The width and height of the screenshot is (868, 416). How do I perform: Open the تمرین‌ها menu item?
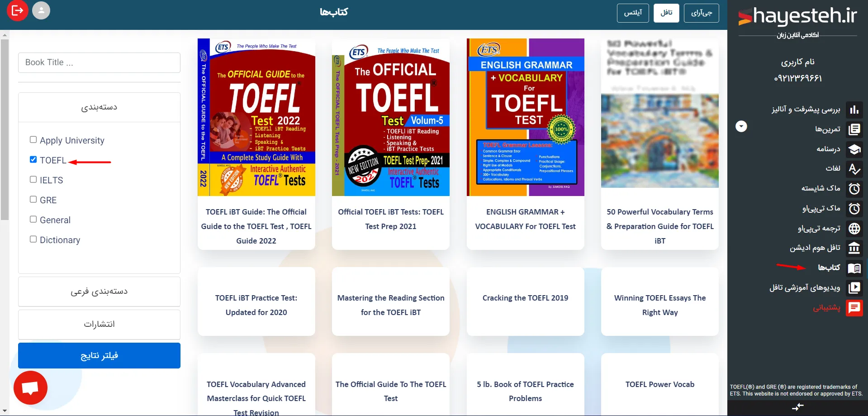coord(827,129)
